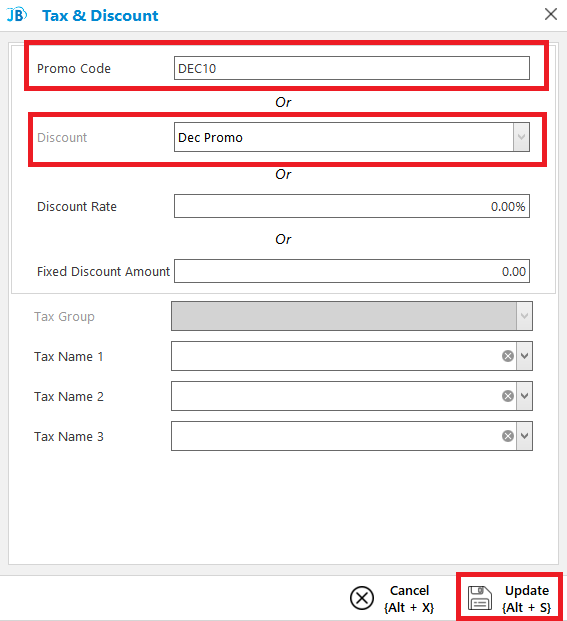Expand the Tax Name 2 dropdown
The width and height of the screenshot is (567, 621).
point(524,396)
